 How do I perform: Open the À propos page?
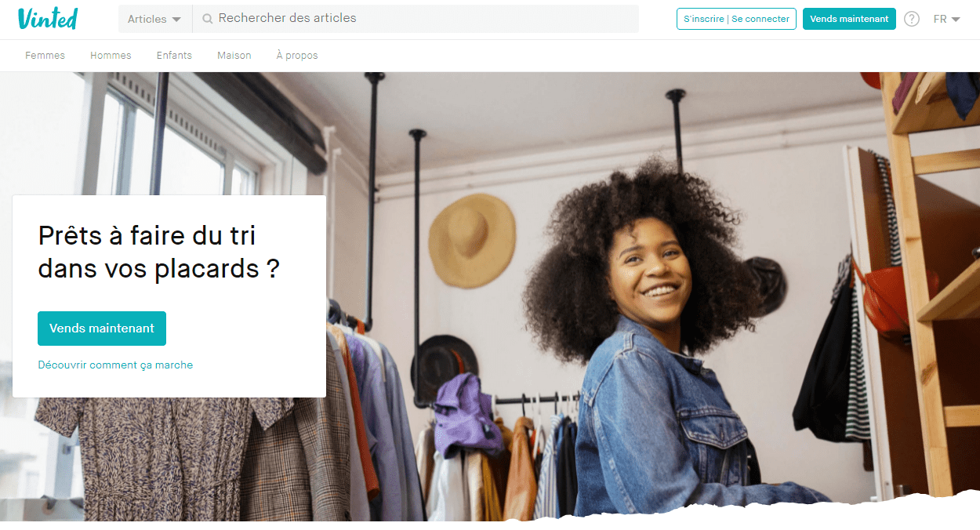click(x=297, y=56)
